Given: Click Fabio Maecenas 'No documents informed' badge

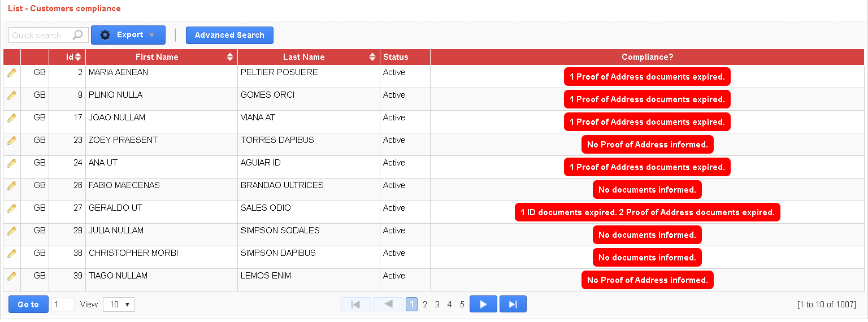Looking at the screenshot, I should click(647, 190).
